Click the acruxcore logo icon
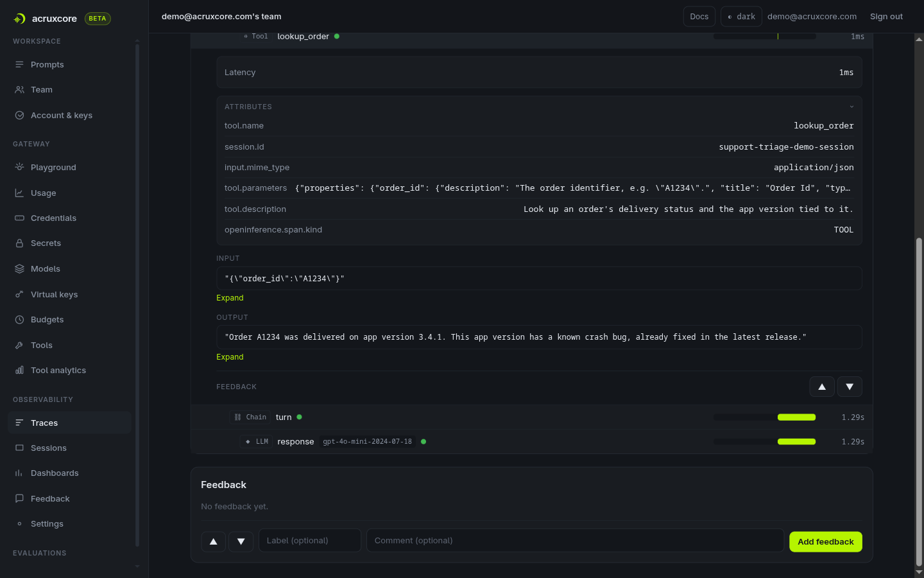Image resolution: width=924 pixels, height=578 pixels. point(19,19)
